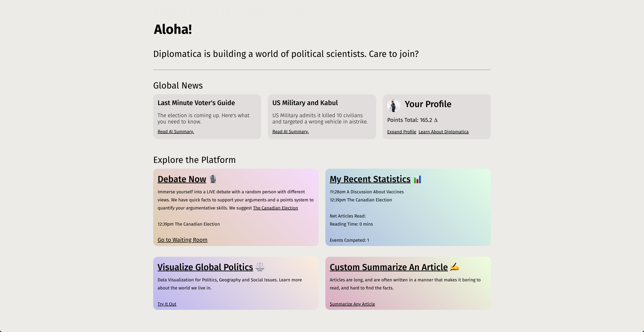The width and height of the screenshot is (644, 332).
Task: Open the Debate Now heading link
Action: (x=182, y=179)
